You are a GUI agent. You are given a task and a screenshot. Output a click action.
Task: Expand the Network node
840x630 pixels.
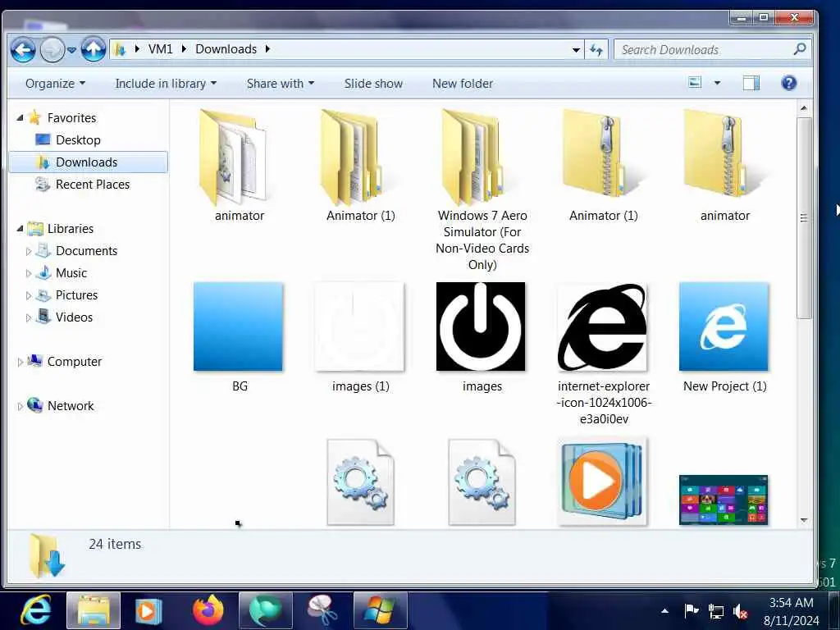point(21,407)
